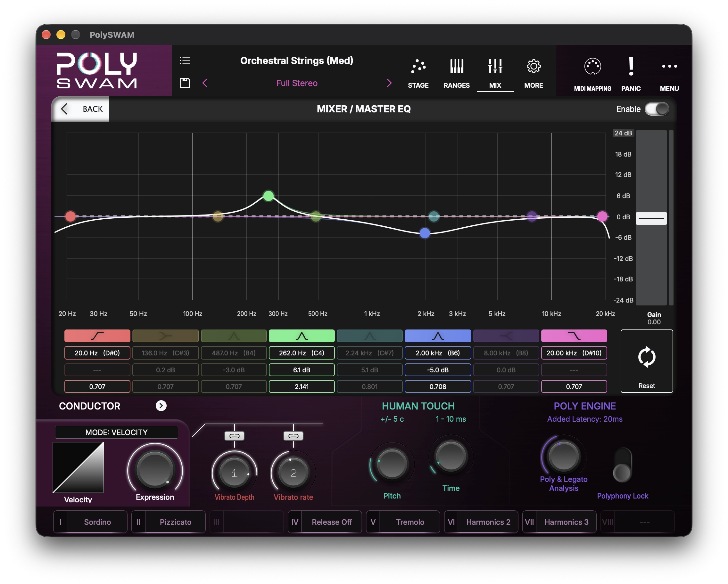This screenshot has height=584, width=728.
Task: Click the green EQ node on the graph
Action: pos(269,196)
